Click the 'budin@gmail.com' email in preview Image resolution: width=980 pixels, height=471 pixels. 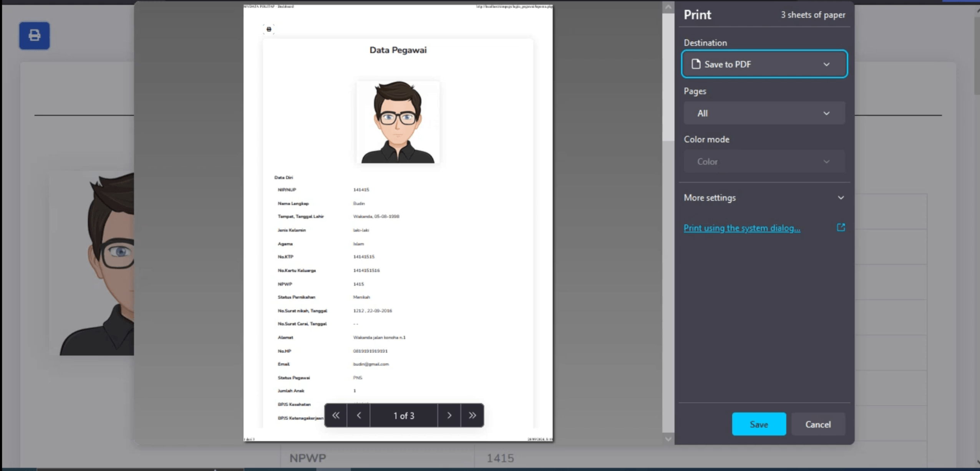(x=371, y=364)
